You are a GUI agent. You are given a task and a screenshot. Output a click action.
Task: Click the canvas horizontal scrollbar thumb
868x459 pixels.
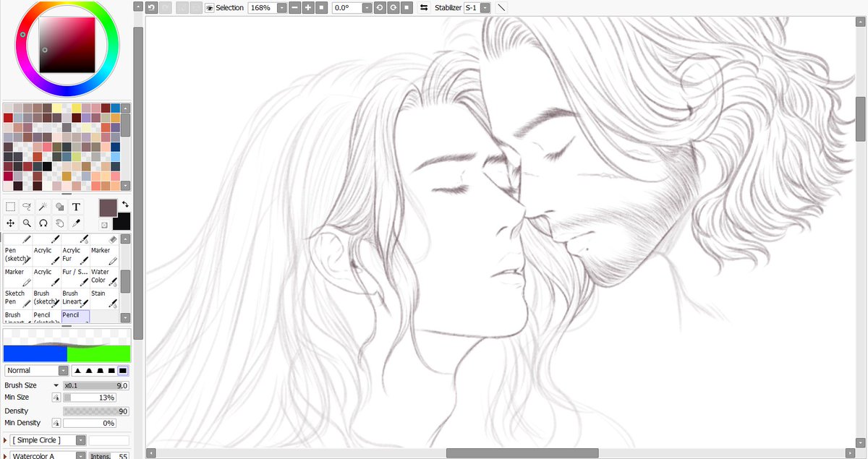point(522,453)
